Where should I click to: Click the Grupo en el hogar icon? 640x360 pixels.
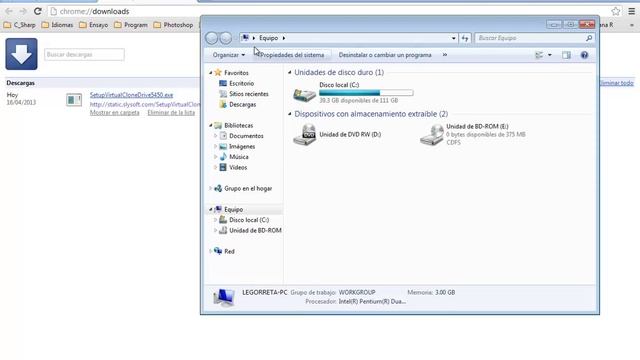click(x=218, y=188)
